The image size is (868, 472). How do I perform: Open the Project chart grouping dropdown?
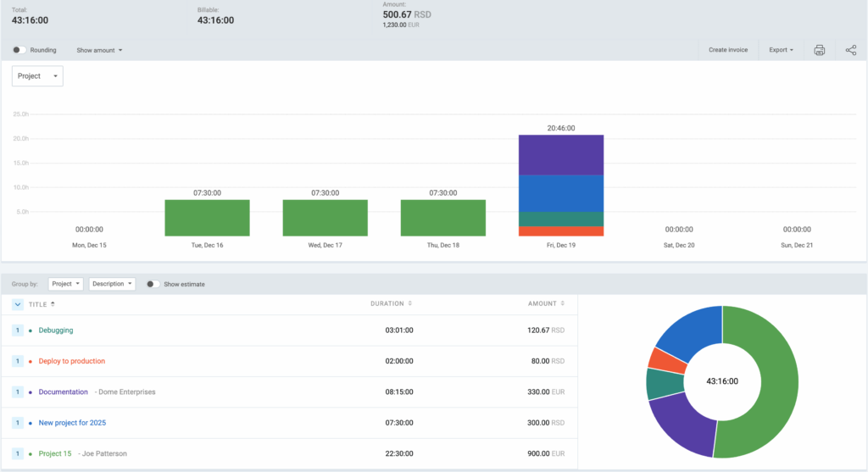pyautogui.click(x=37, y=76)
